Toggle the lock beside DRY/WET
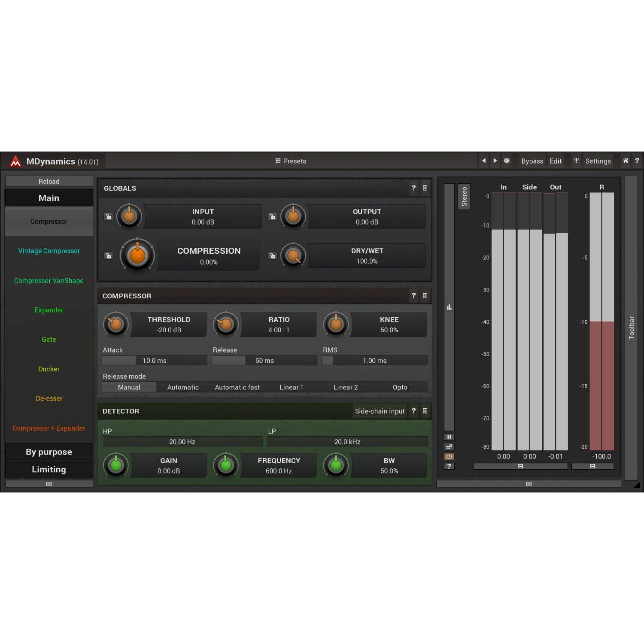The height and width of the screenshot is (644, 644). 272,256
